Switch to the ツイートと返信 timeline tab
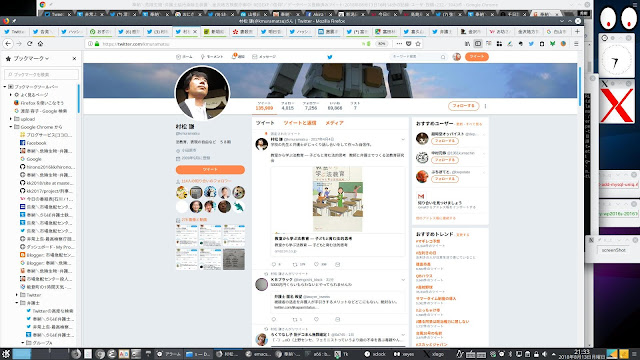Image resolution: width=640 pixels, height=360 pixels. [300, 123]
